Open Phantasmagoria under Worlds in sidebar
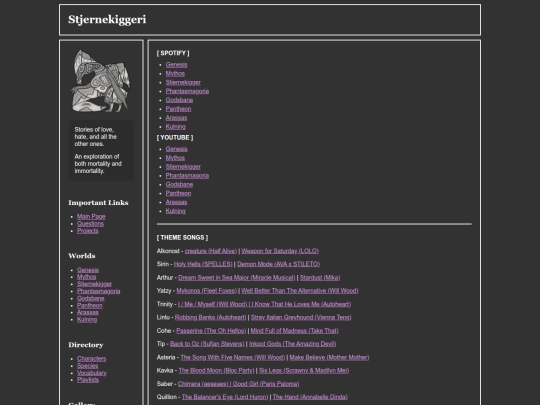This screenshot has width=540, height=405. pyautogui.click(x=98, y=291)
